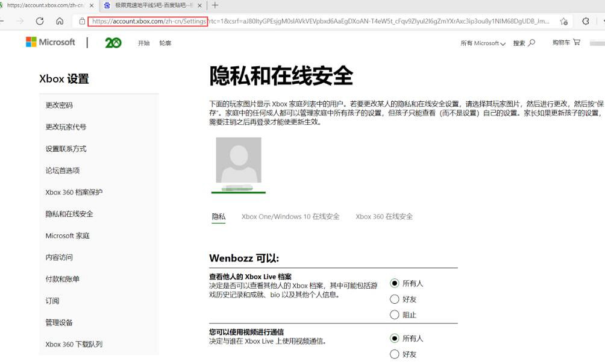Choose 好友 for video communication
Viewport: 605px width, 364px height.
pyautogui.click(x=395, y=354)
